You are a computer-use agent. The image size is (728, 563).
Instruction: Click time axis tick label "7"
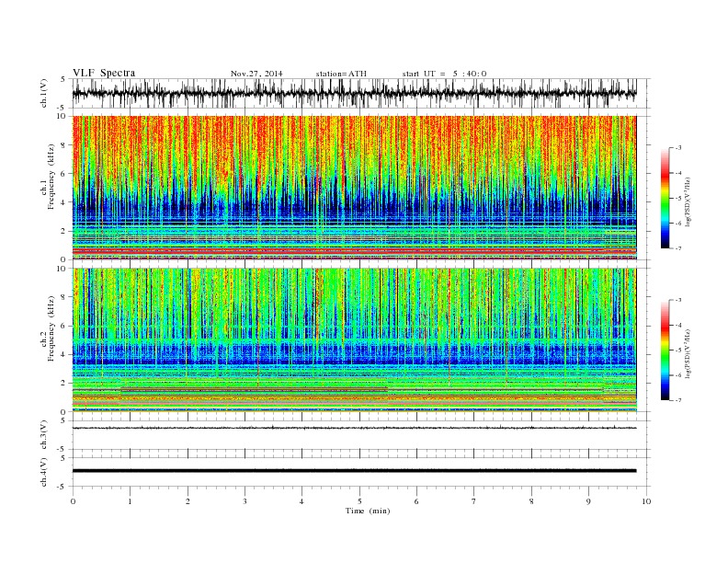[474, 501]
